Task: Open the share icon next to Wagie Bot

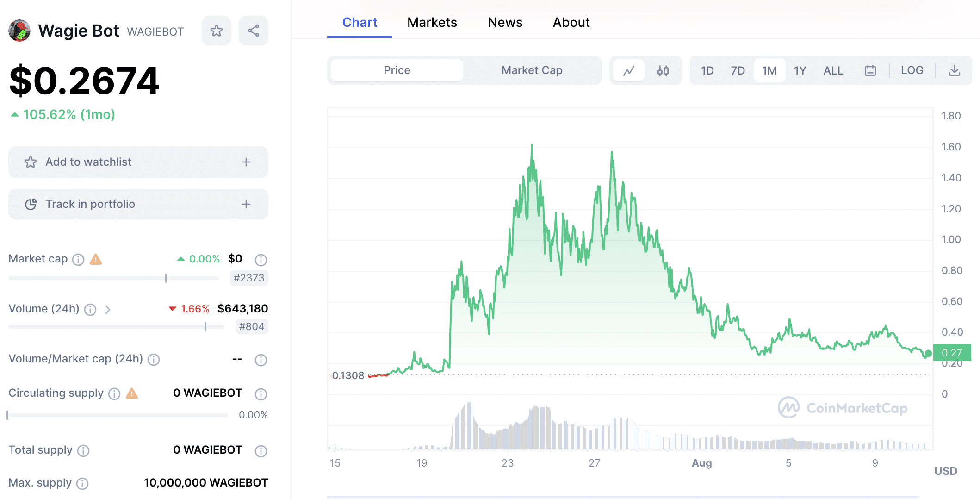Action: (253, 31)
